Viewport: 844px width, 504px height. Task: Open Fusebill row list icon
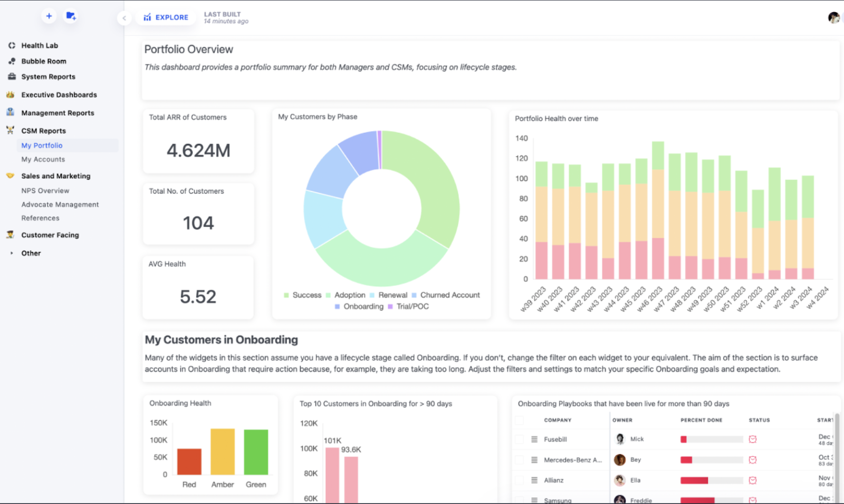[534, 439]
